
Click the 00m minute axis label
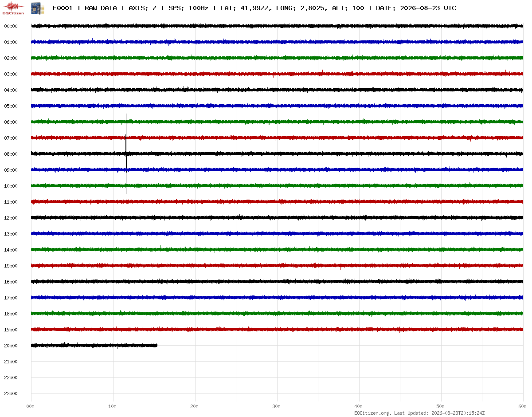coord(31,406)
